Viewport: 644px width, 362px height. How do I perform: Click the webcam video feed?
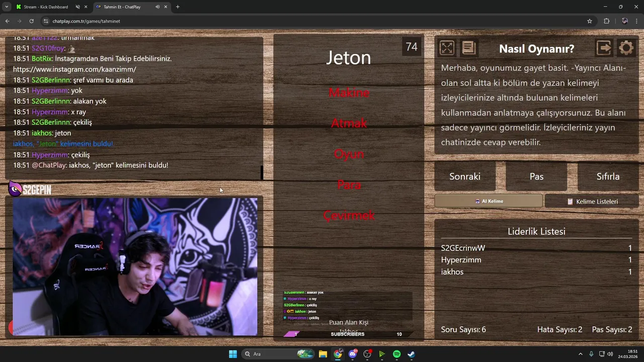tap(135, 266)
